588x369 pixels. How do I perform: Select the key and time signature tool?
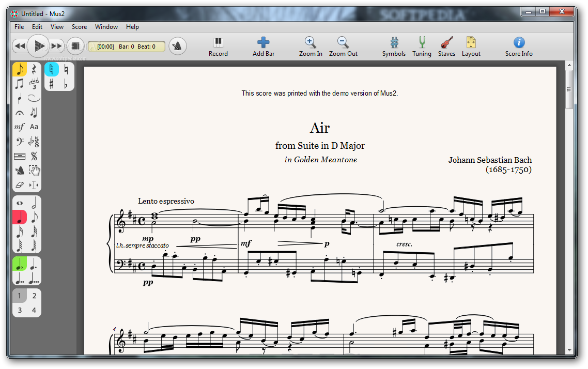click(34, 142)
